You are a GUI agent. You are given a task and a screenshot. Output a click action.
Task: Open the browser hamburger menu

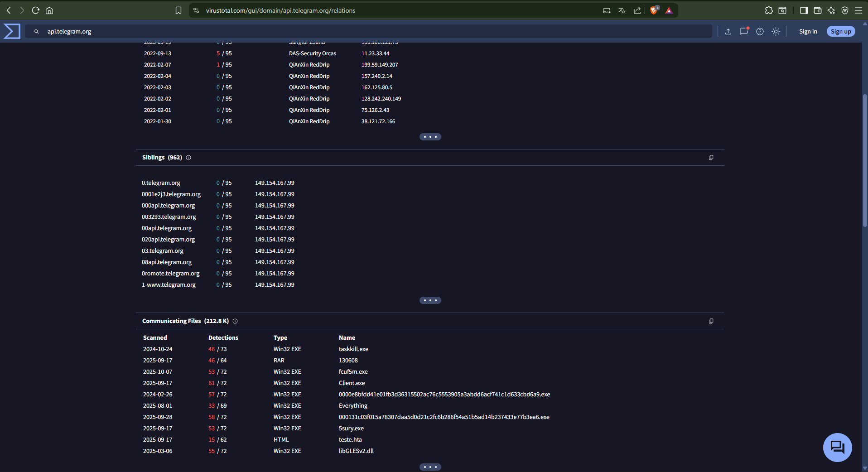tap(858, 10)
